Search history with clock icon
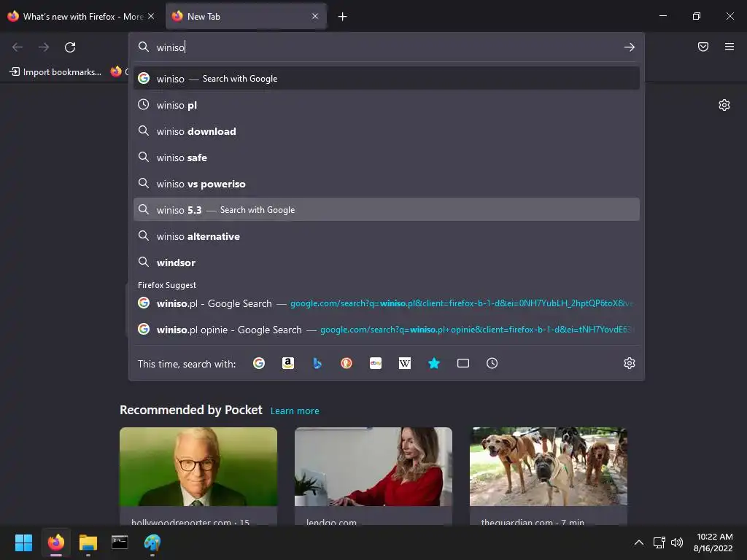 [492, 363]
